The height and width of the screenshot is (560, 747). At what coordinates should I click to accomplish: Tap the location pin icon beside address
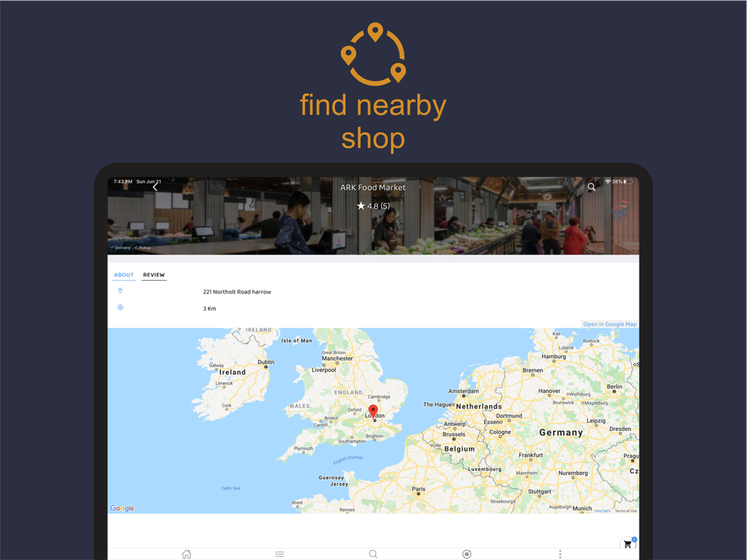pyautogui.click(x=120, y=291)
